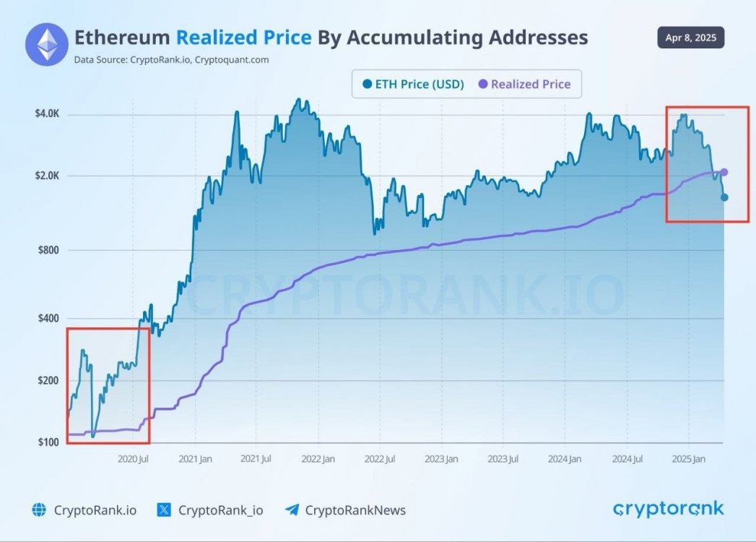The image size is (756, 542).
Task: Click the ETH Price legend color dot
Action: [x=367, y=84]
